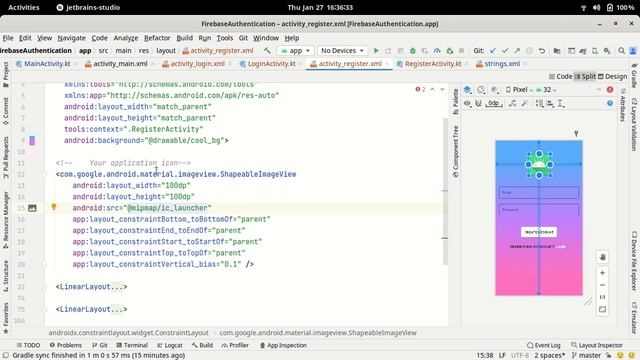Open SDK Manager icon in toolbar

click(607, 51)
